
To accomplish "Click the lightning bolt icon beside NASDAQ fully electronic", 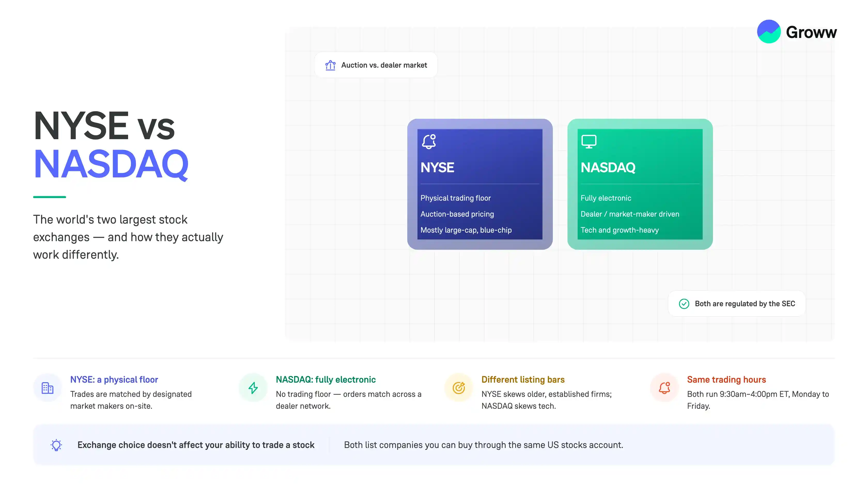I will click(x=253, y=388).
